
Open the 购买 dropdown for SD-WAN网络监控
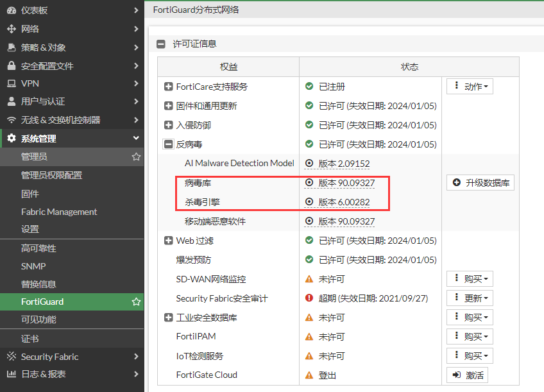(470, 279)
